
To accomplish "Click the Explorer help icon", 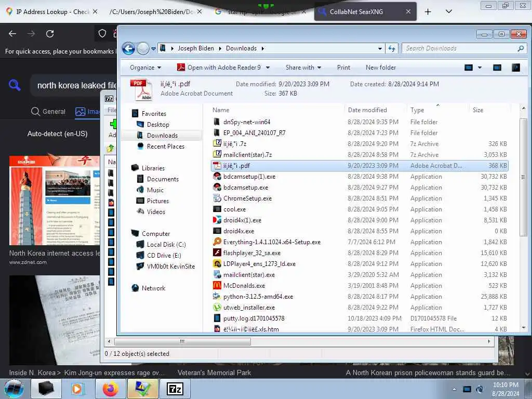I will (x=516, y=68).
